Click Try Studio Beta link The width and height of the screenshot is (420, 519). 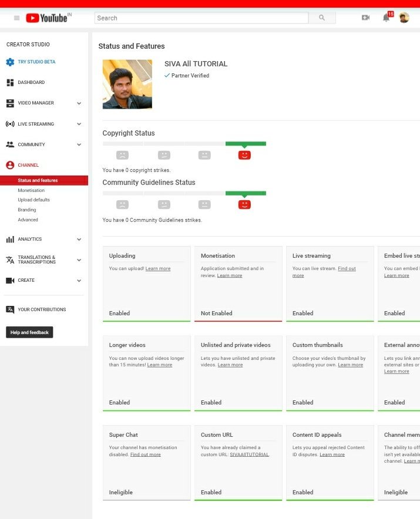[x=36, y=62]
